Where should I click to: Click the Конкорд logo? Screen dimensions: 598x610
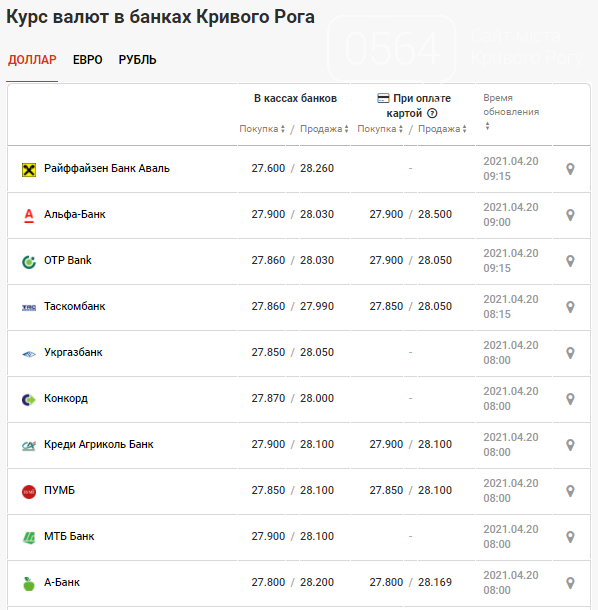coord(29,400)
